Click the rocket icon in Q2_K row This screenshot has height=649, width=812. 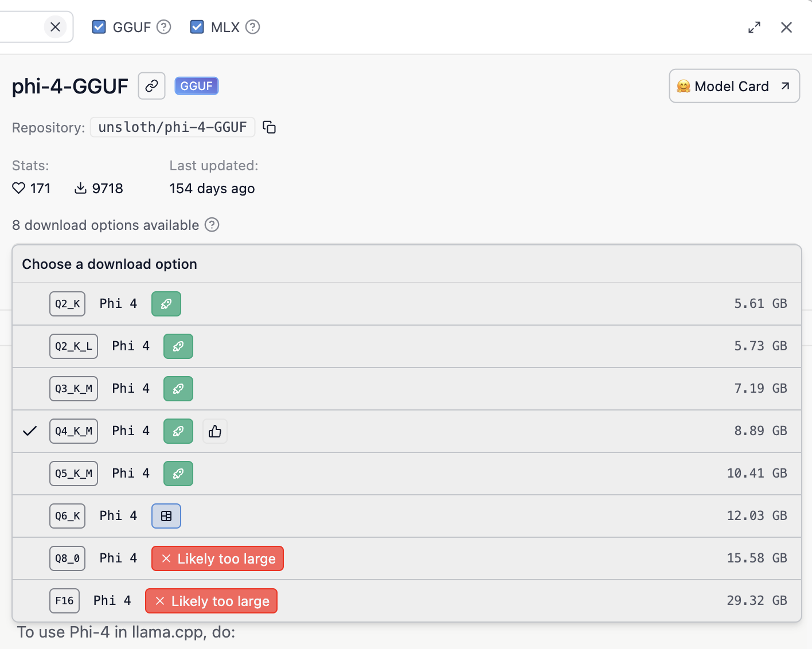coord(166,304)
